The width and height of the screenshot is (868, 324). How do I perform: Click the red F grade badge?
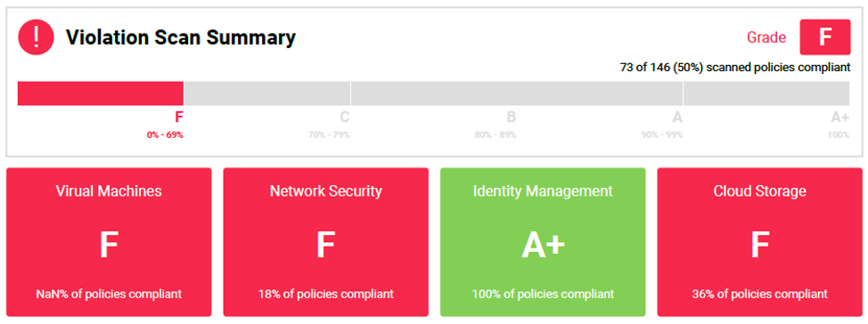[x=825, y=37]
